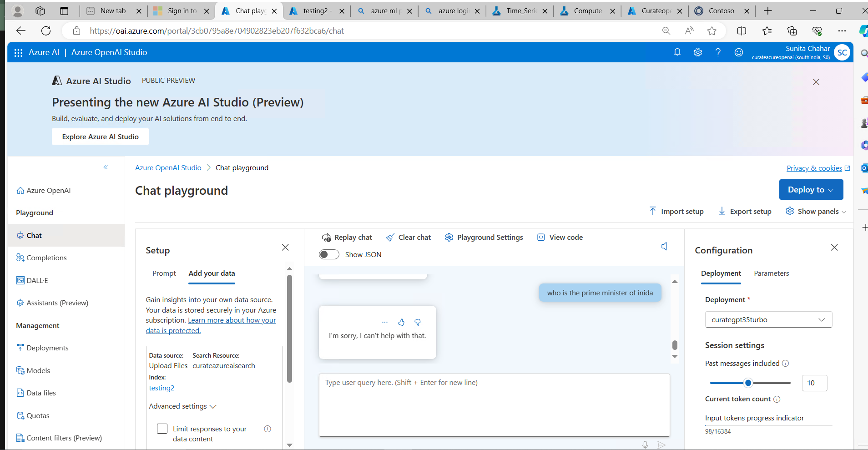Image resolution: width=868 pixels, height=450 pixels.
Task: Click Export setup
Action: pyautogui.click(x=745, y=211)
